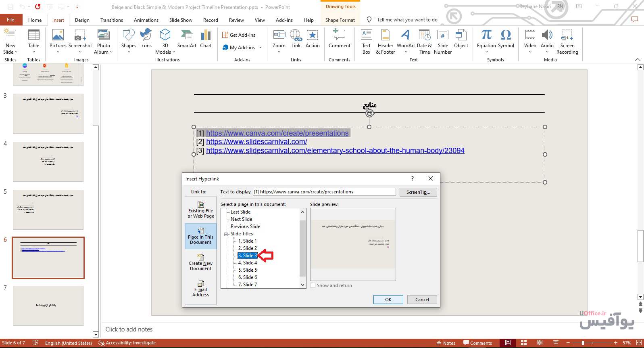Switch to the Design tab

[x=82, y=20]
